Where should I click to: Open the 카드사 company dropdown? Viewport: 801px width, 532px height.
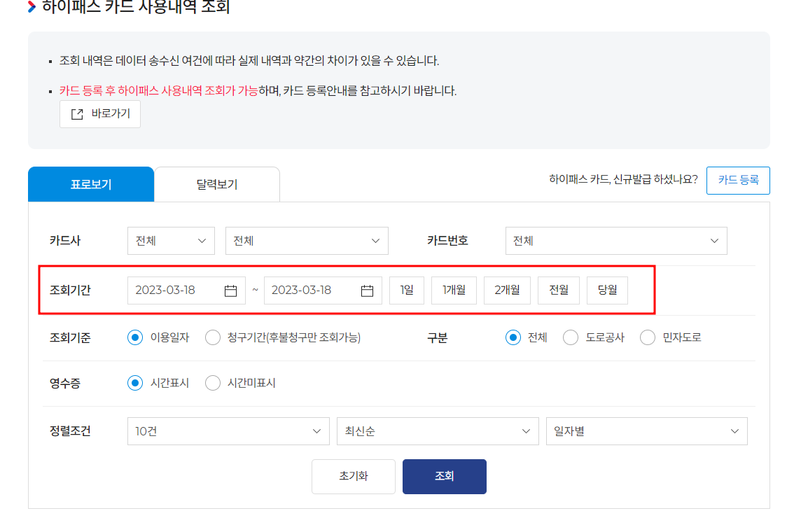tap(171, 240)
